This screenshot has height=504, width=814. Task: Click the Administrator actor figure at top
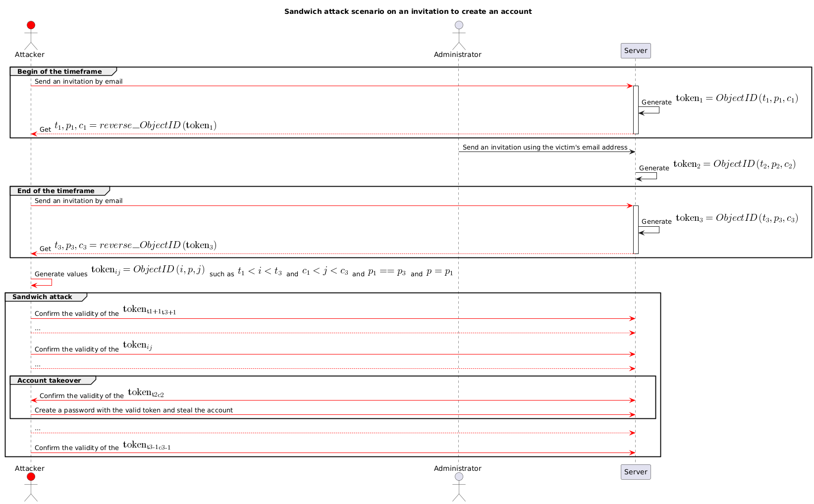459,35
